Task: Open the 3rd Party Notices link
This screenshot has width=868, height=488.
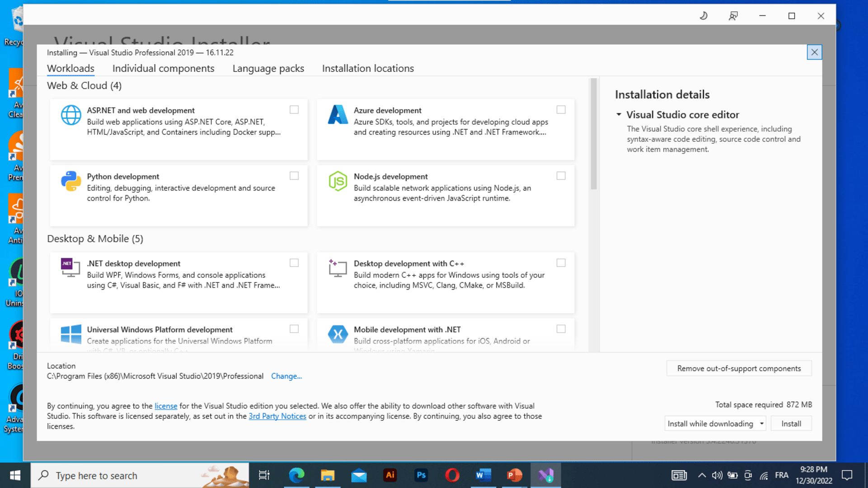Action: (277, 416)
